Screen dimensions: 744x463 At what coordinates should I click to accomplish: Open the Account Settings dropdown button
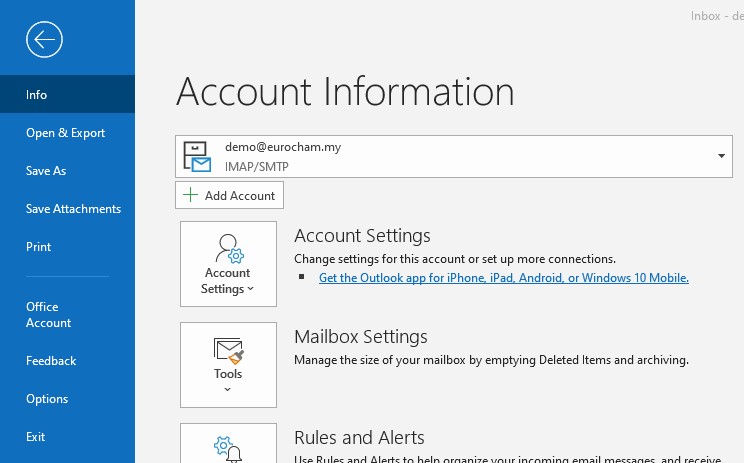point(228,264)
